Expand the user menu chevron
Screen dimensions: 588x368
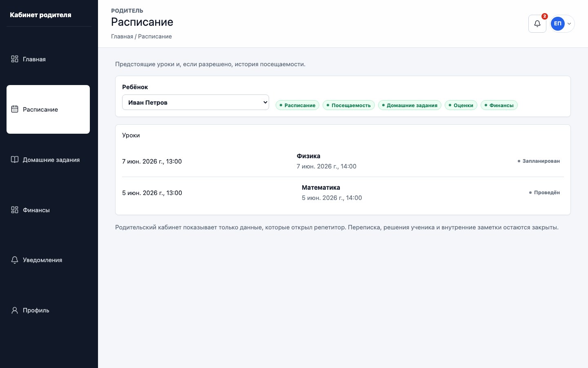pos(569,24)
